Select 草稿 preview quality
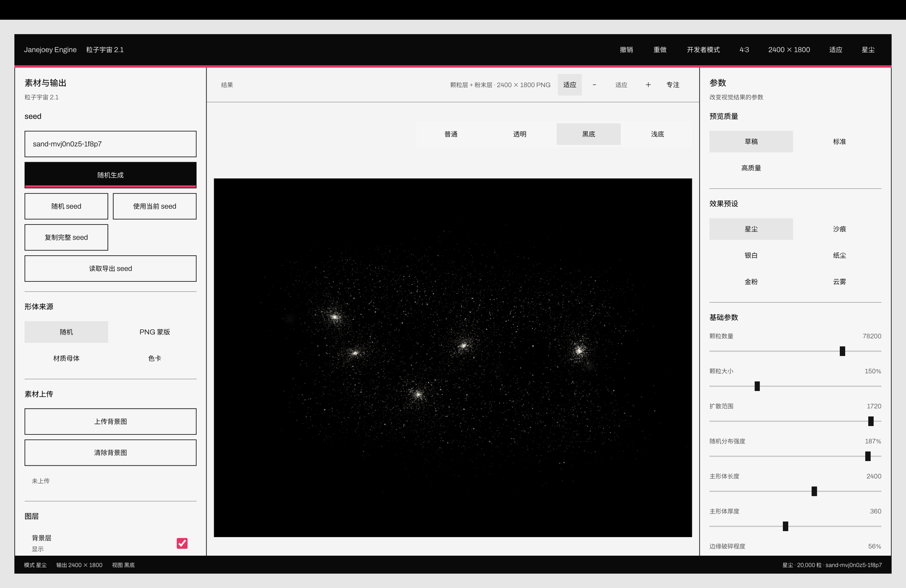Viewport: 906px width, 588px height. [751, 142]
